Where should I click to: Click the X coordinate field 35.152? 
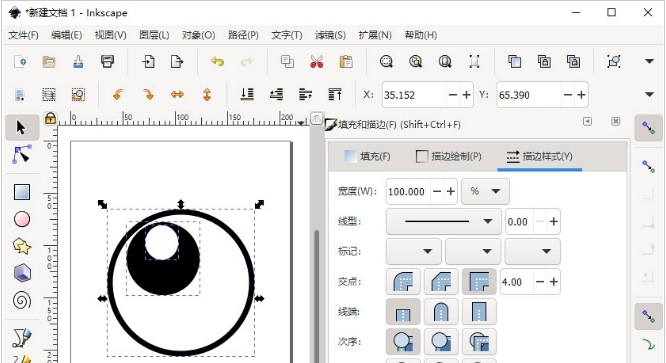[x=414, y=95]
